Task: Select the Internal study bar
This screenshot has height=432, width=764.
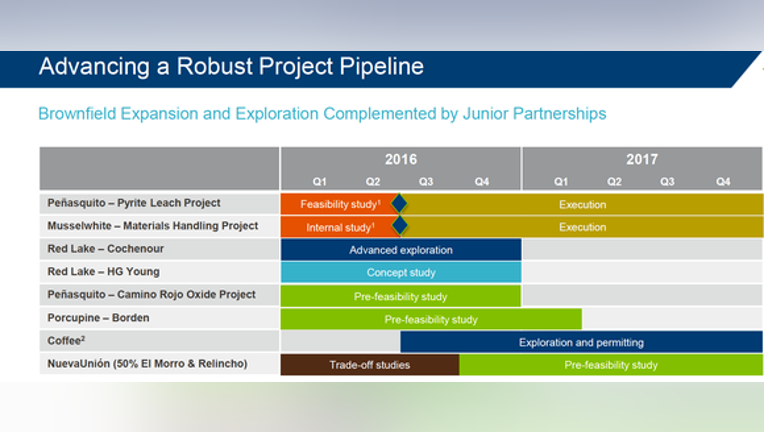Action: tap(340, 227)
